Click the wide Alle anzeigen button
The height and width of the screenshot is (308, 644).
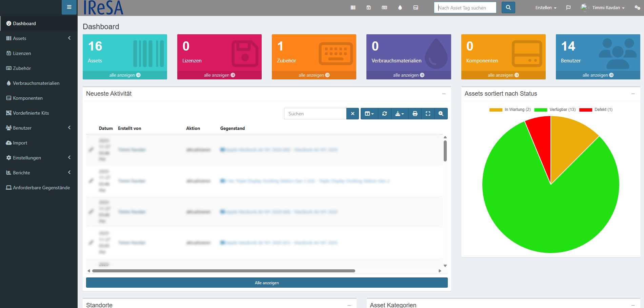tap(267, 283)
